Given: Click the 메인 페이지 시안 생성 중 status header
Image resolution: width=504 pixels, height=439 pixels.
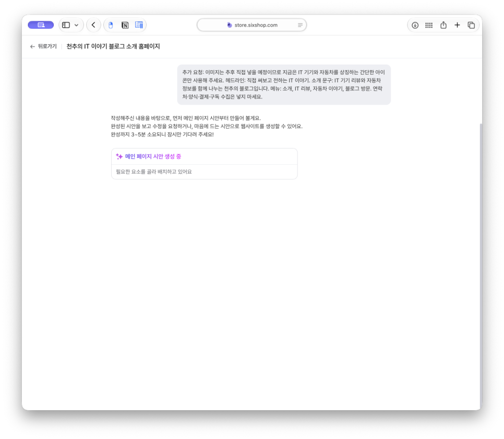Looking at the screenshot, I should click(x=153, y=156).
